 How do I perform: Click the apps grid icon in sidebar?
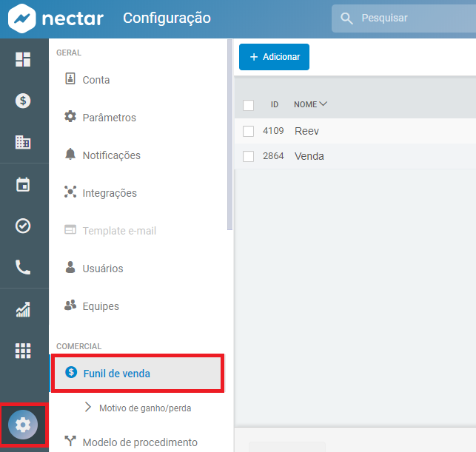[x=23, y=351]
